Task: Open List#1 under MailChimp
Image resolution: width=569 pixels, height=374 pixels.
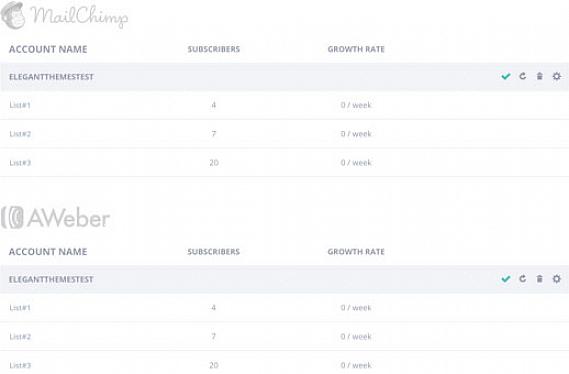Action: (x=20, y=105)
